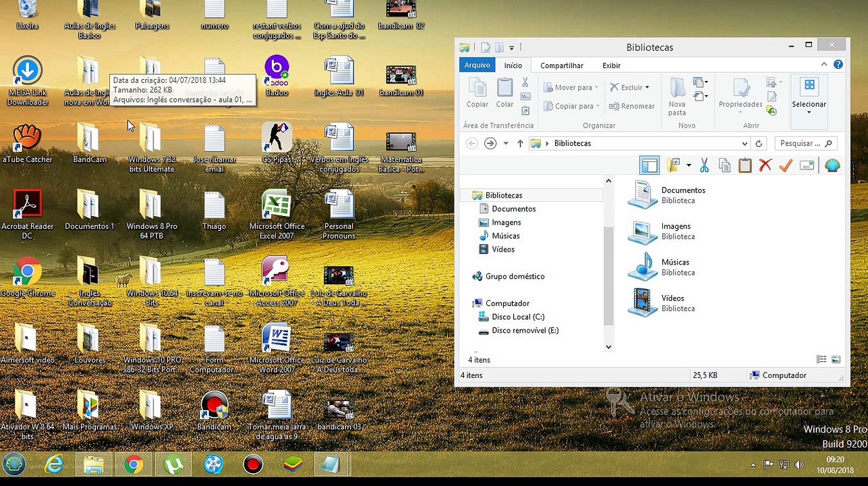Switch to large icons view in status bar
The image size is (868, 486).
click(x=836, y=360)
